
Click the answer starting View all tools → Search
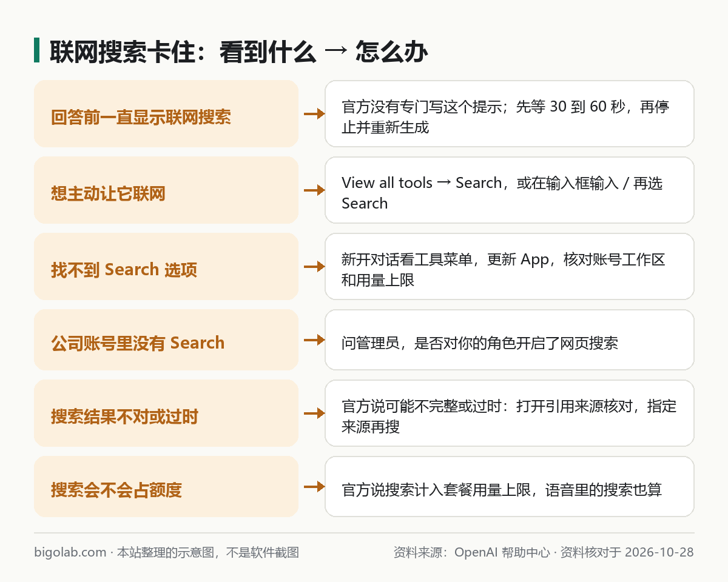510,190
